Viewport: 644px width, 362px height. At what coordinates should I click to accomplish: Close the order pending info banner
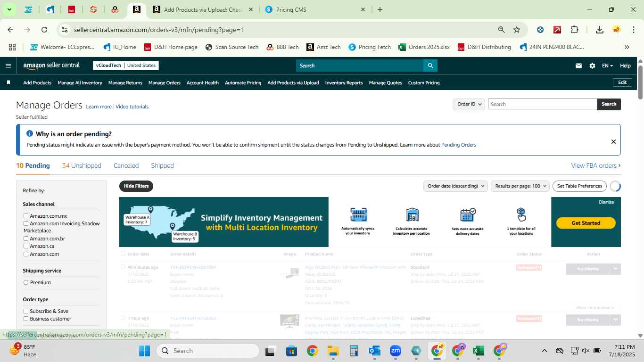[613, 141]
